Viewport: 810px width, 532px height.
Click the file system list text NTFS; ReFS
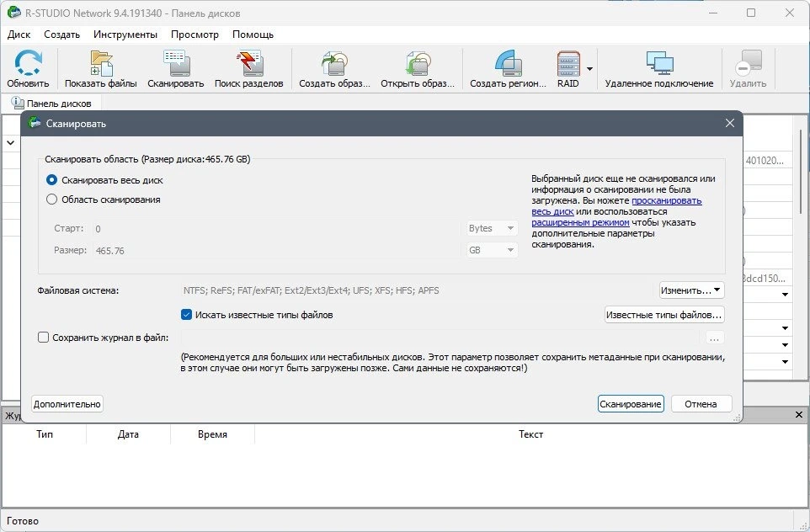pos(311,290)
